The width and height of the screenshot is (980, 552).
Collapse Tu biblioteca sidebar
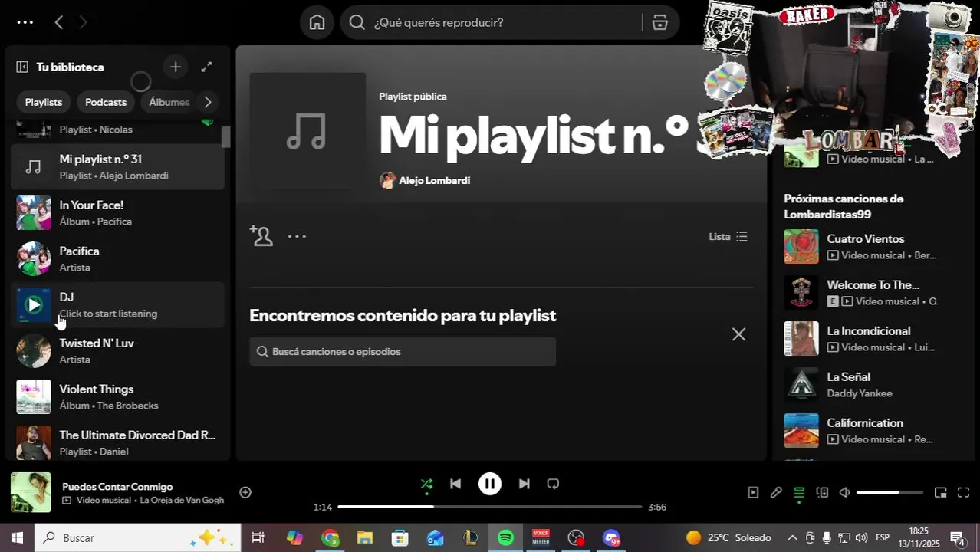pos(22,67)
